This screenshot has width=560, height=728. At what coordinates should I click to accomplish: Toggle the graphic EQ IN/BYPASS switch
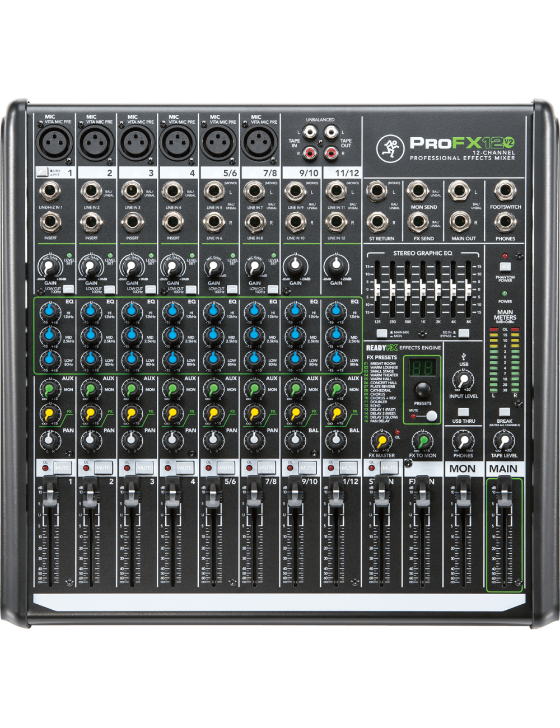click(x=464, y=334)
